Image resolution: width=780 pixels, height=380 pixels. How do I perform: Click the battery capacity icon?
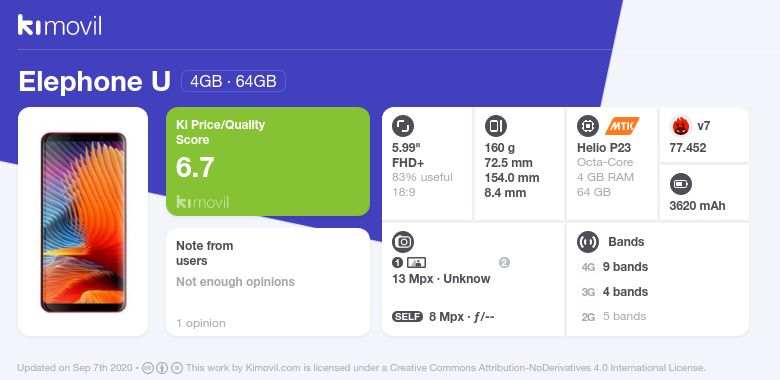pos(680,185)
